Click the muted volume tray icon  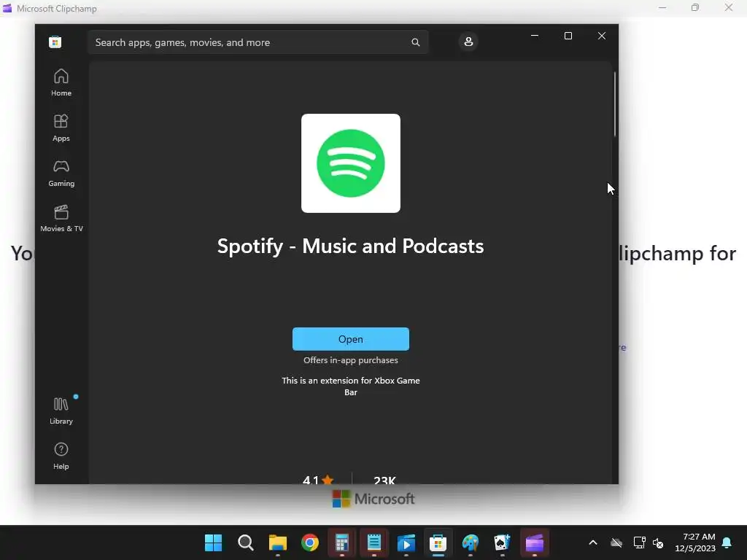tap(659, 542)
